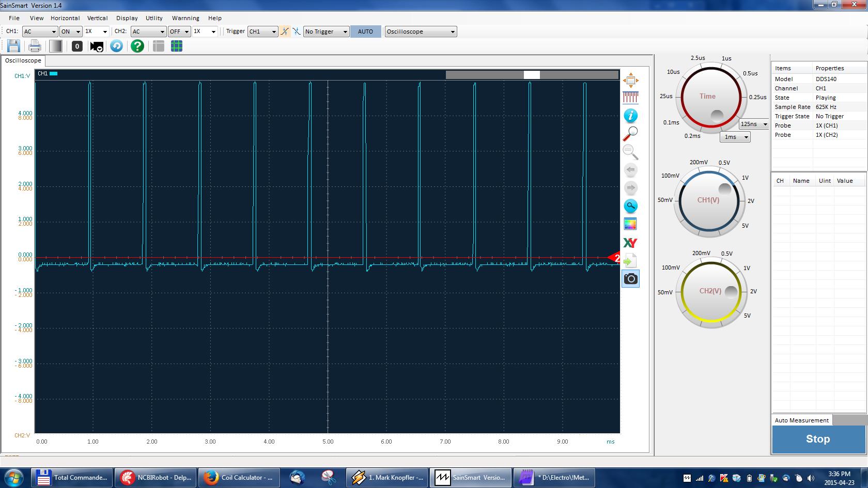Image resolution: width=868 pixels, height=488 pixels.
Task: Click the camera screenshot icon
Action: click(x=630, y=279)
